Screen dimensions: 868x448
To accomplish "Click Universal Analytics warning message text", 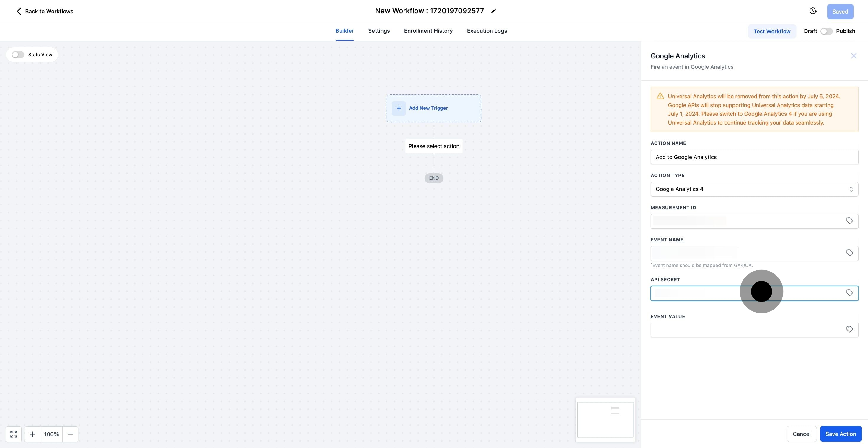I will coord(754,109).
